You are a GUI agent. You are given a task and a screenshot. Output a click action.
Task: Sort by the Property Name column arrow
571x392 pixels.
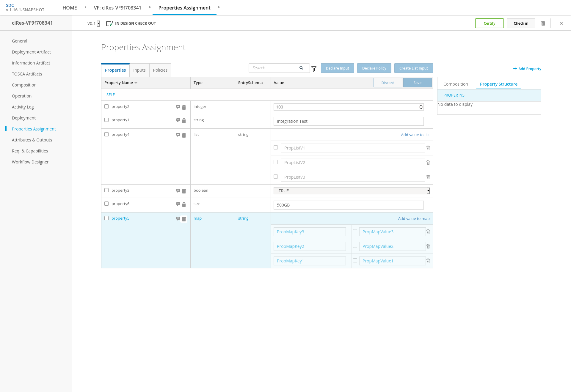(136, 83)
